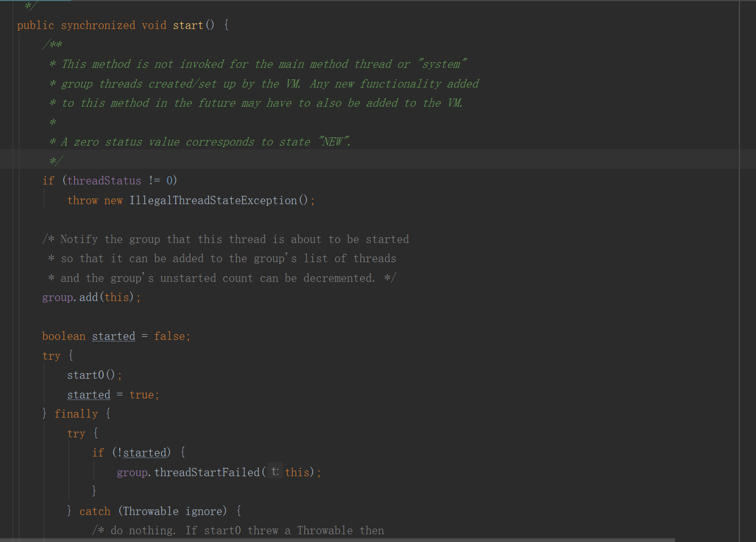The height and width of the screenshot is (542, 756).
Task: Click the comment line starting 'to this method in the future'
Action: (256, 103)
